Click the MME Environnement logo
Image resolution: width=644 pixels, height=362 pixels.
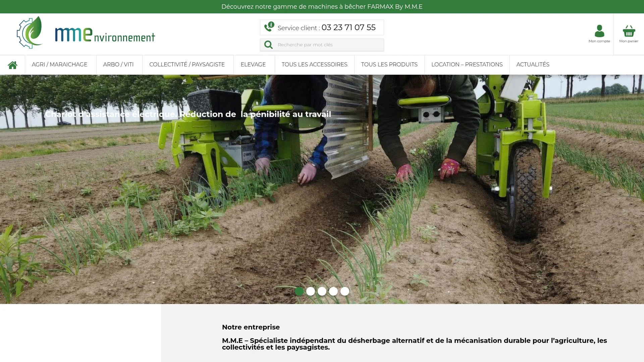point(86,32)
